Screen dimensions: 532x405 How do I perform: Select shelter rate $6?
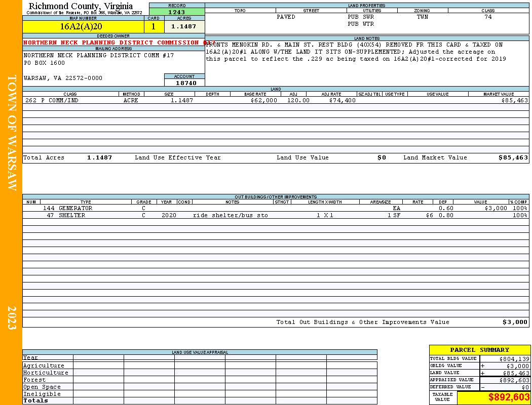click(430, 215)
